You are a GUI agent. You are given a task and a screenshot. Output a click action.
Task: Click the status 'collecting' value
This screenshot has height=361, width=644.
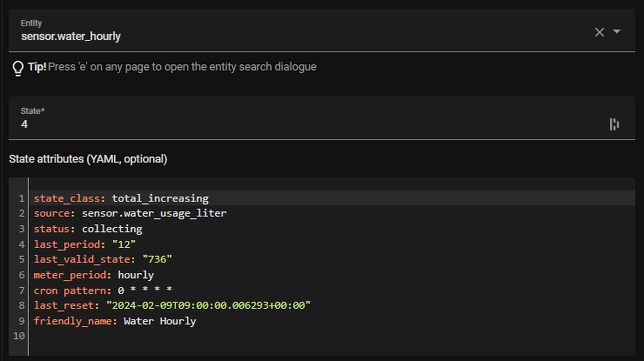click(112, 229)
